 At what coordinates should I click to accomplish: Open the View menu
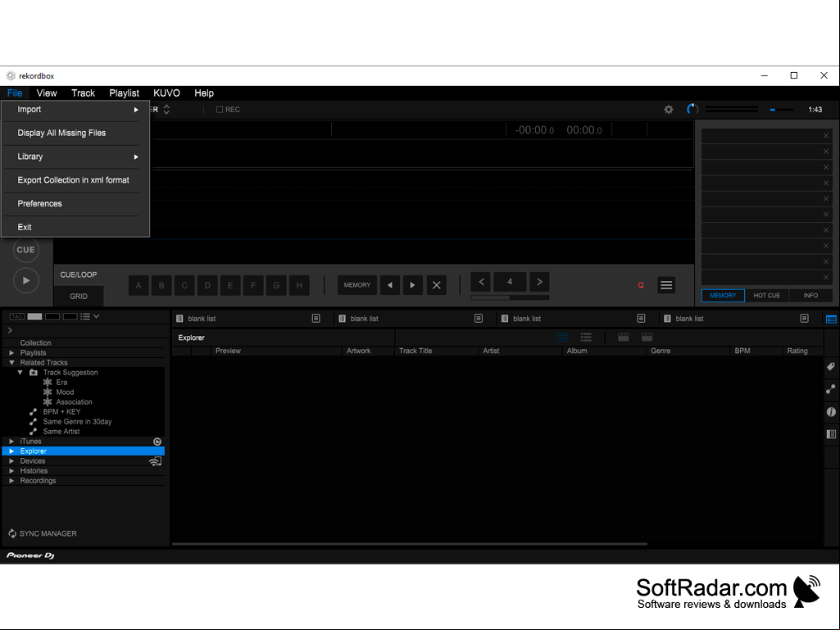click(47, 93)
